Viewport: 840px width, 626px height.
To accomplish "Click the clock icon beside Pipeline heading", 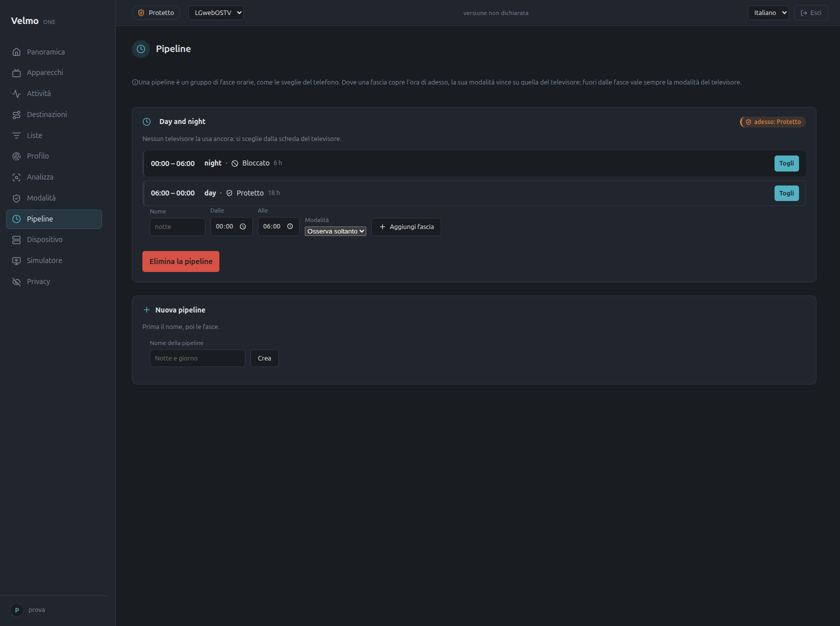I will (141, 49).
